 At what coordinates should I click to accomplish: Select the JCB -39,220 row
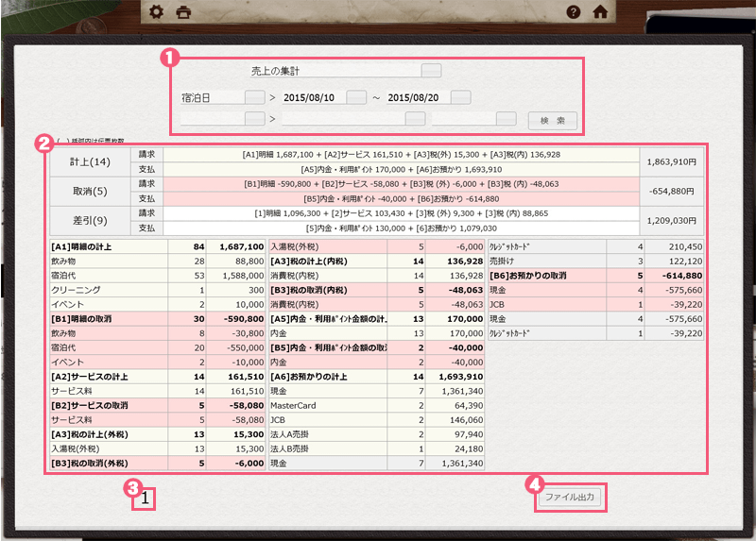[596, 304]
